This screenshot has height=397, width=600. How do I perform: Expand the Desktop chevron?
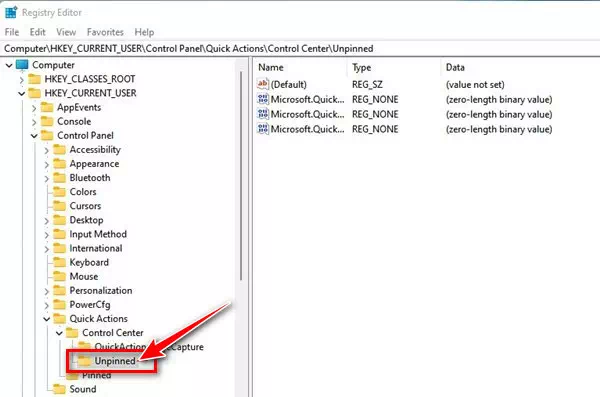click(46, 221)
